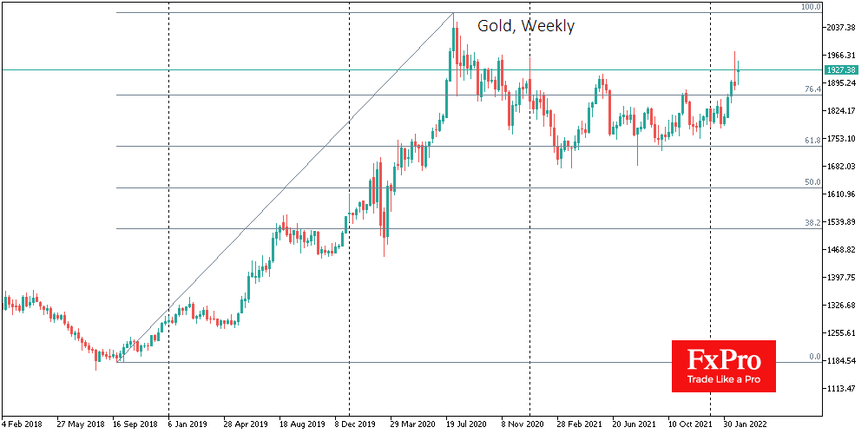Click the 0.0 Fibonacci level label
Screen dimensions: 868x434
pyautogui.click(x=814, y=357)
